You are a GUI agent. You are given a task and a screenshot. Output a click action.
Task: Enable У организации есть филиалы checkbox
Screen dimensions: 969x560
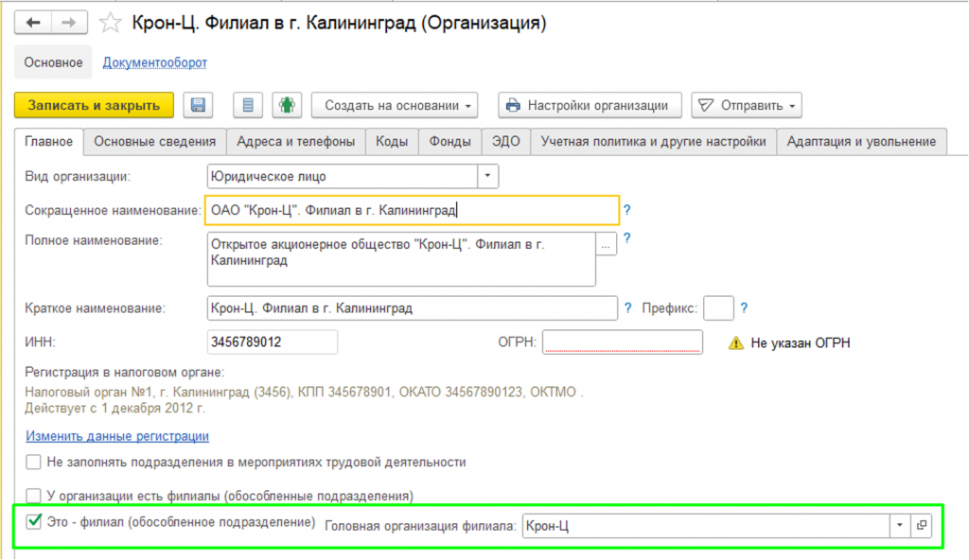tap(33, 496)
